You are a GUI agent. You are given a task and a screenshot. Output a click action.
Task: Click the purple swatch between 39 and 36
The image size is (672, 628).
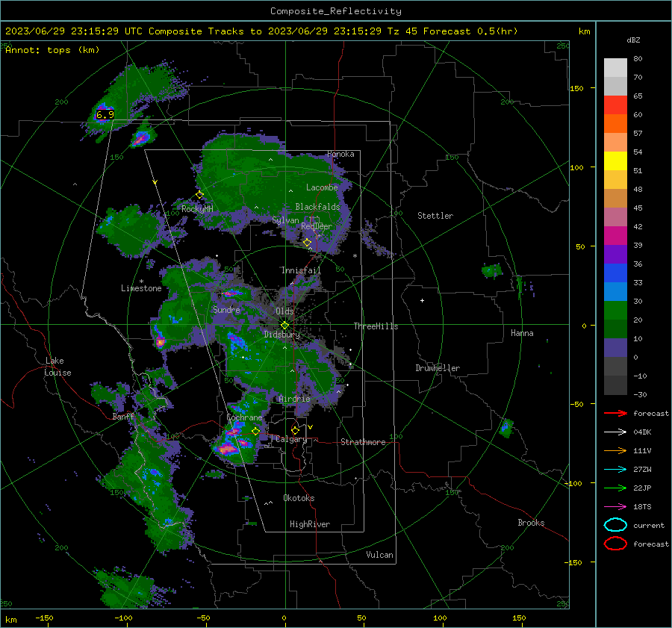click(x=615, y=254)
